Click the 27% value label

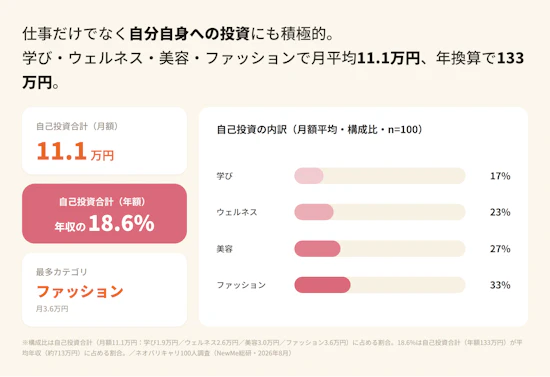pyautogui.click(x=500, y=249)
